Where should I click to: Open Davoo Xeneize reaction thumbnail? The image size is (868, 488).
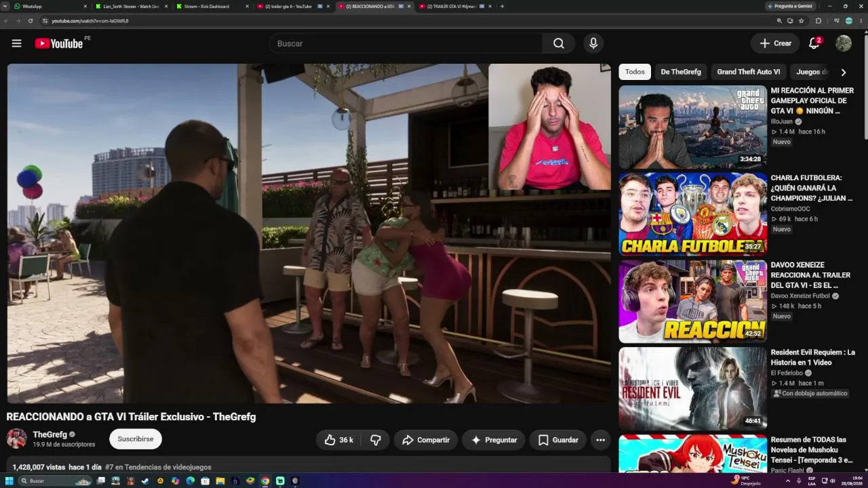(692, 302)
